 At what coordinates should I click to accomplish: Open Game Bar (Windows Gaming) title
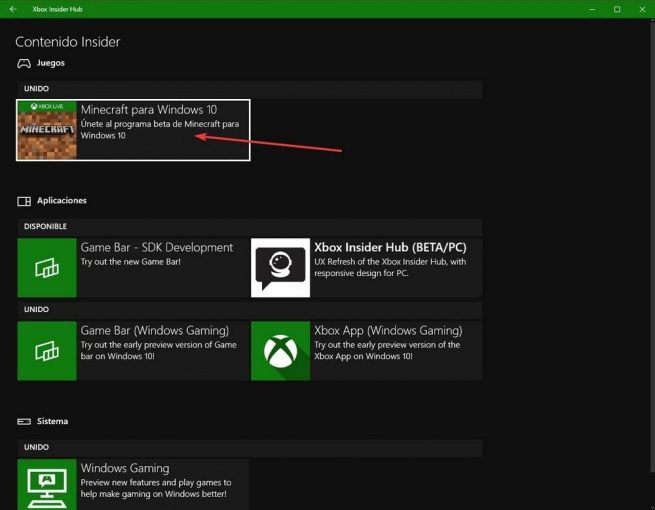point(155,330)
